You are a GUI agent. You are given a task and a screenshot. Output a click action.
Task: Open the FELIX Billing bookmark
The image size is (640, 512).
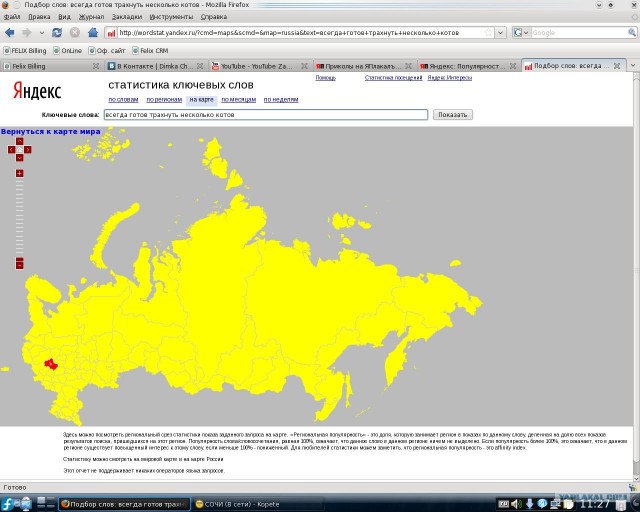coord(25,51)
